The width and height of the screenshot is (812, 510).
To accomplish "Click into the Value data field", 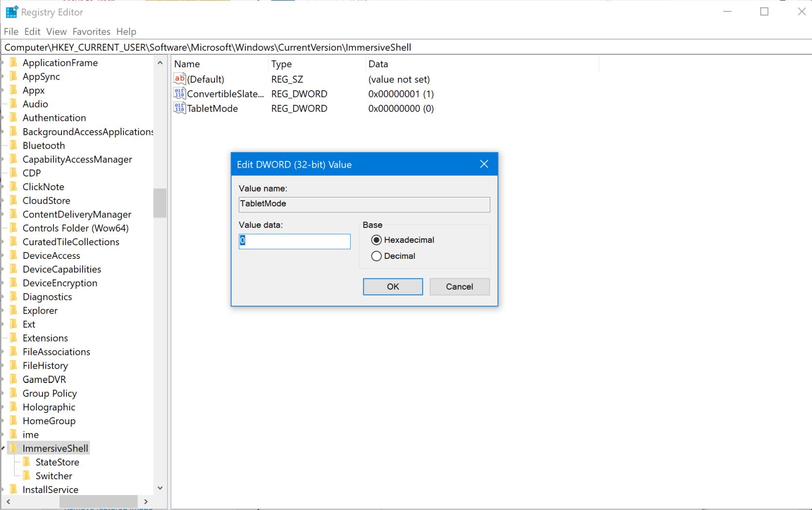I will 294,241.
